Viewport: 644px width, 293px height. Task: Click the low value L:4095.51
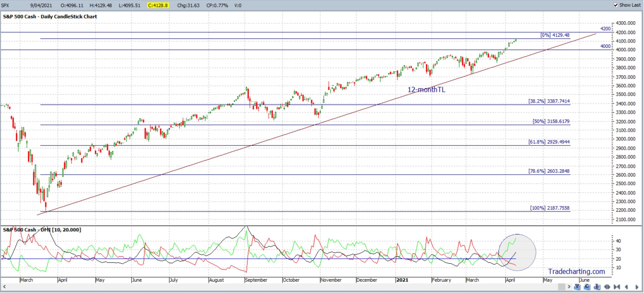click(x=130, y=5)
